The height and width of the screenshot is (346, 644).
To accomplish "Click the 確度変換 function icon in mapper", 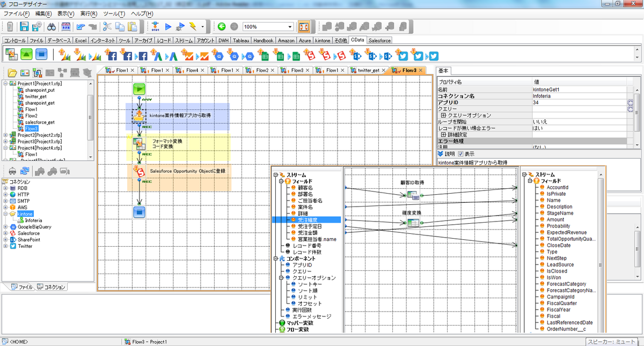I will pos(413,223).
